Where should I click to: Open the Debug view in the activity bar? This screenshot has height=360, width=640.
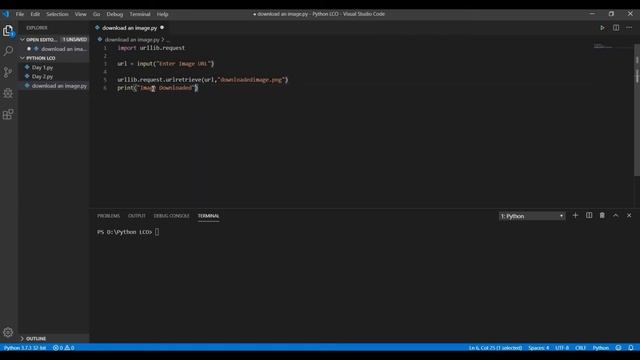pyautogui.click(x=8, y=93)
